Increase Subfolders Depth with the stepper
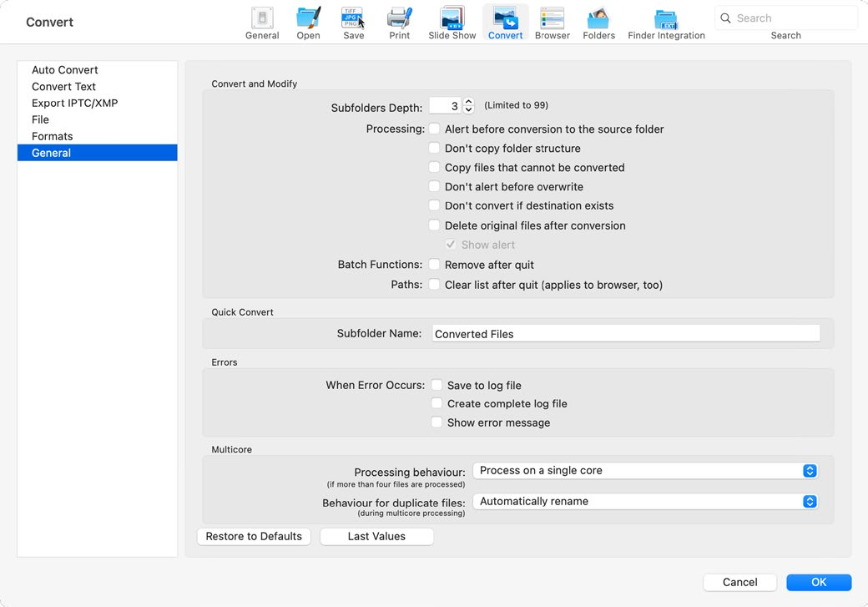Viewport: 868px width, 607px height. tap(468, 102)
